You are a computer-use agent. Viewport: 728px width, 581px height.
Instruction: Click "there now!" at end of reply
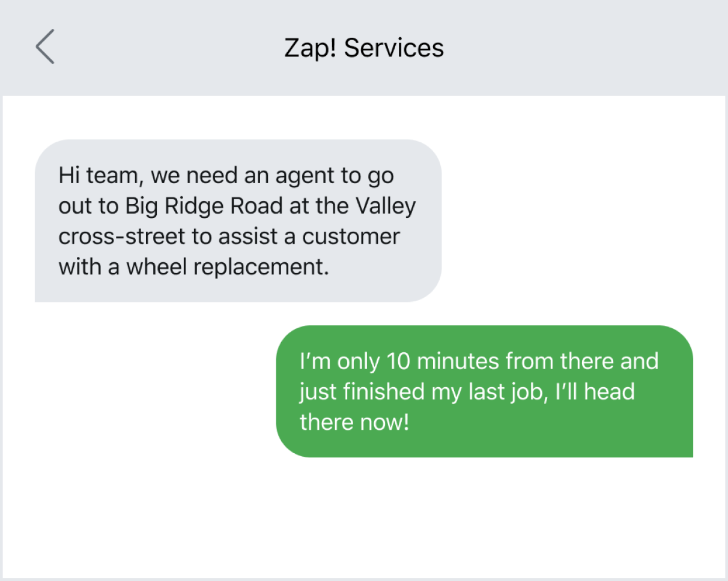(x=354, y=422)
